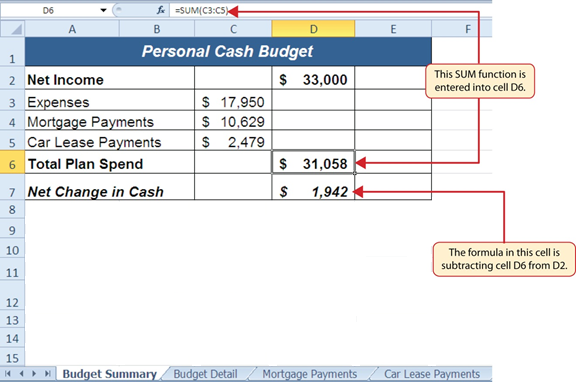Select row 1 header
Screen dimensions: 584x382
[12, 52]
